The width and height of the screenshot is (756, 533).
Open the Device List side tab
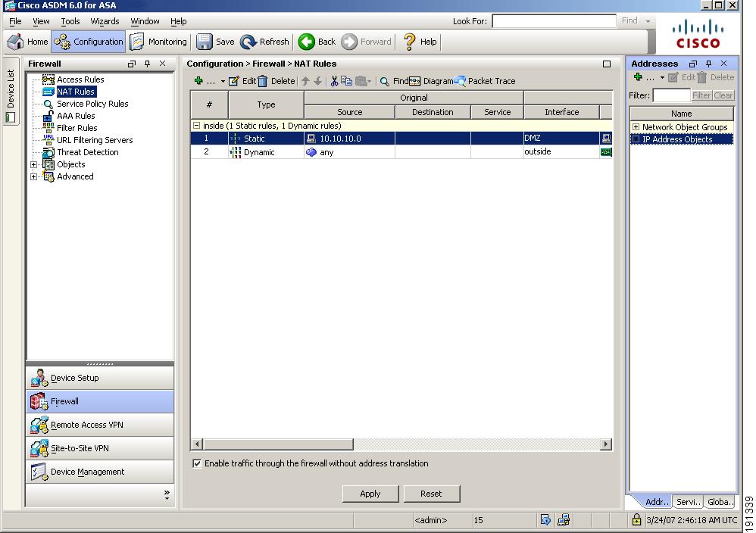(x=11, y=92)
